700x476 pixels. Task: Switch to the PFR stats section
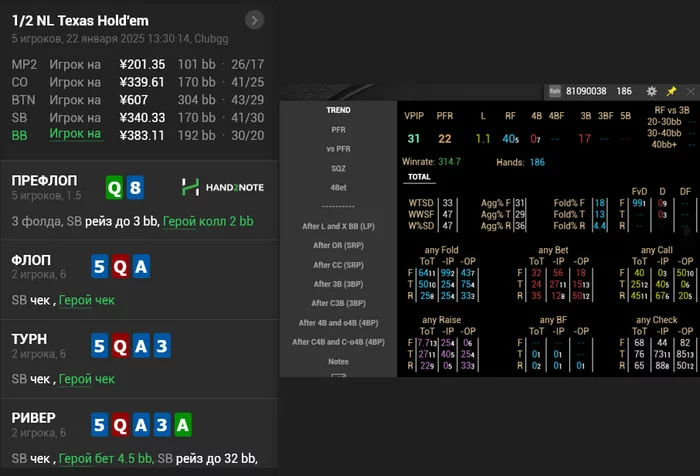pyautogui.click(x=338, y=129)
